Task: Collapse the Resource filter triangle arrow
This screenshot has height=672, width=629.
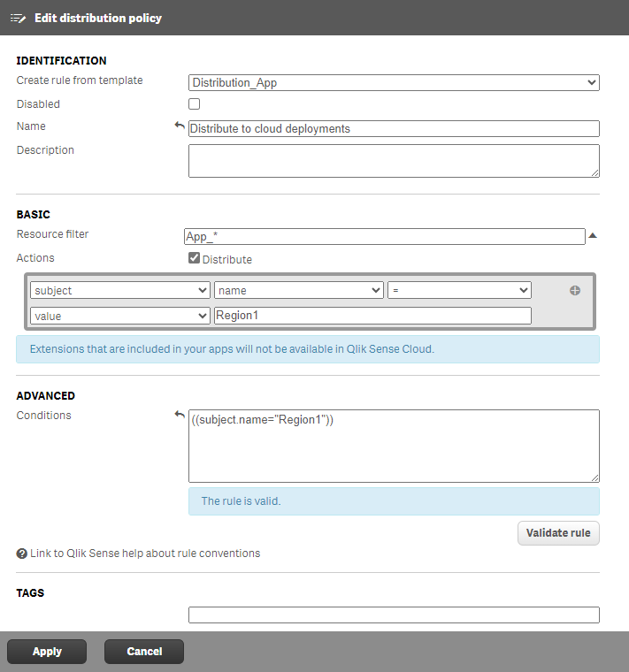Action: pyautogui.click(x=594, y=236)
